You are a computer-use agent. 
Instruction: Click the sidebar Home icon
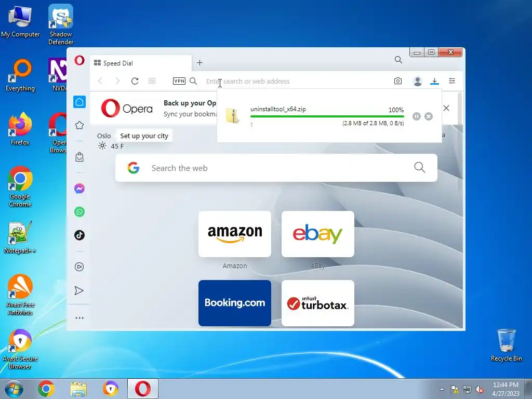tap(79, 102)
